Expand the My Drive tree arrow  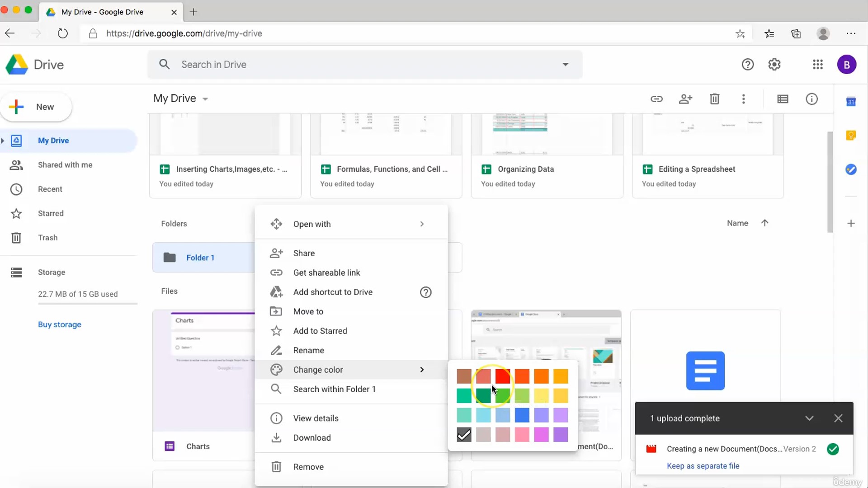click(3, 141)
